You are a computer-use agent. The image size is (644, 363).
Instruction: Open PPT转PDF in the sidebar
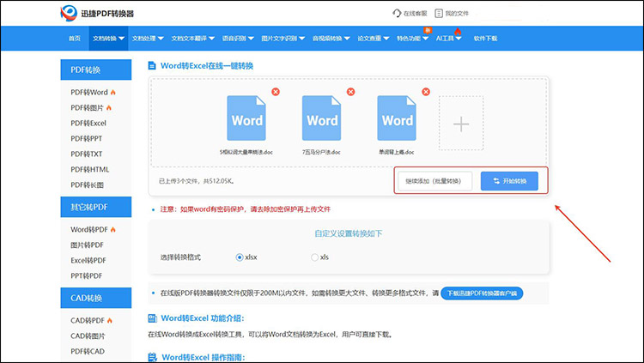coord(86,276)
